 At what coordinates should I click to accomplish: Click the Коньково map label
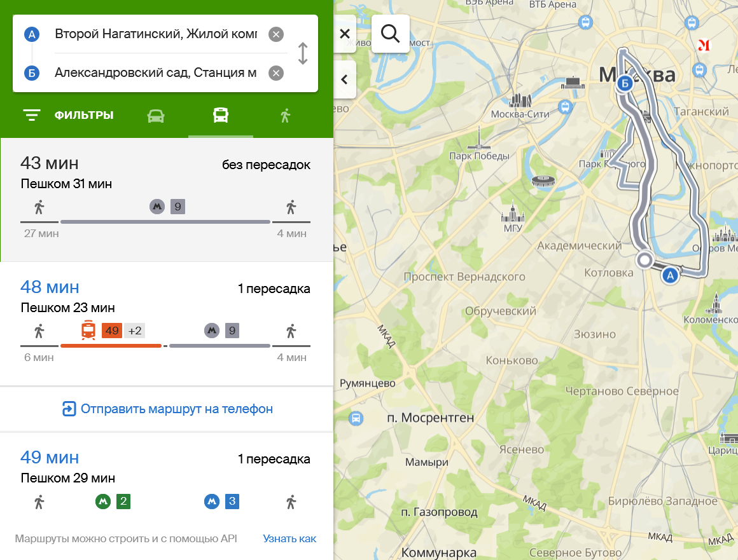[512, 360]
